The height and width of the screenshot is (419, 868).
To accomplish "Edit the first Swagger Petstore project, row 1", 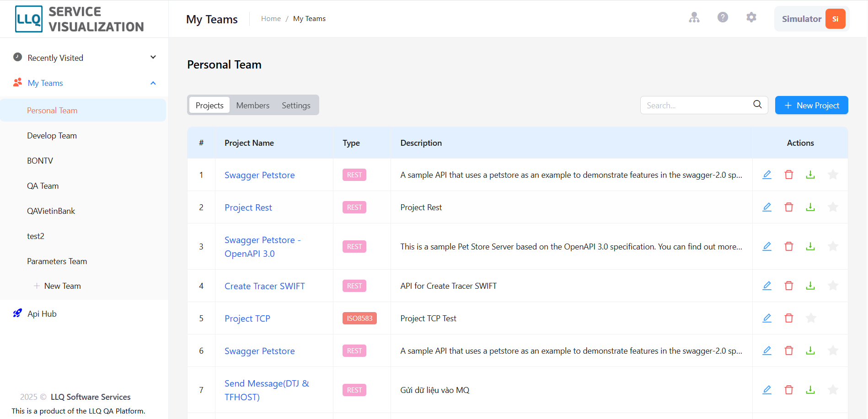I will (x=767, y=175).
